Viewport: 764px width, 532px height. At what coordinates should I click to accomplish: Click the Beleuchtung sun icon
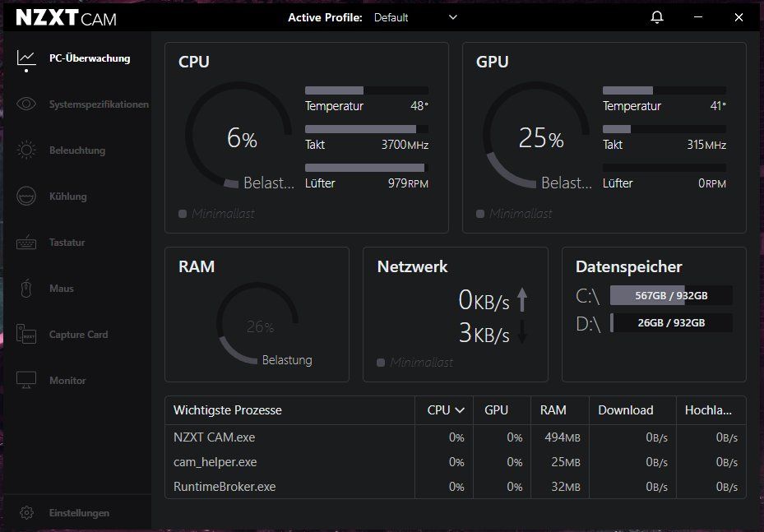click(26, 150)
